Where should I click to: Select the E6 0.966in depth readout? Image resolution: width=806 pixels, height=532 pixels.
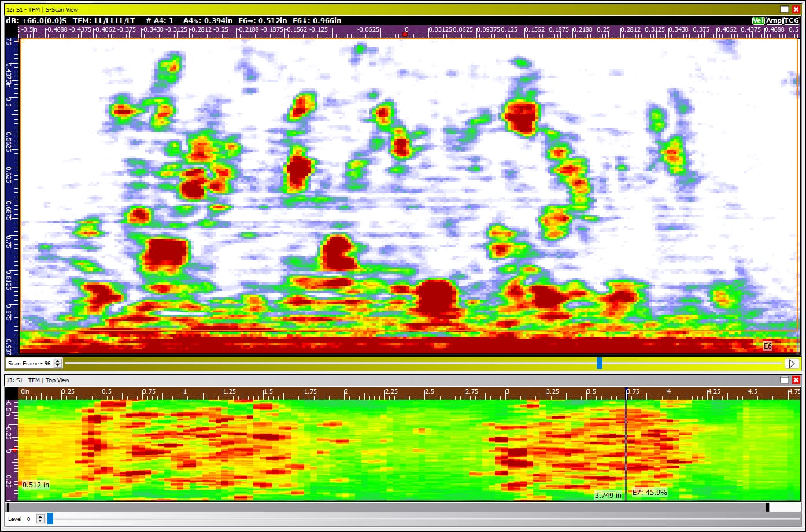(x=317, y=20)
